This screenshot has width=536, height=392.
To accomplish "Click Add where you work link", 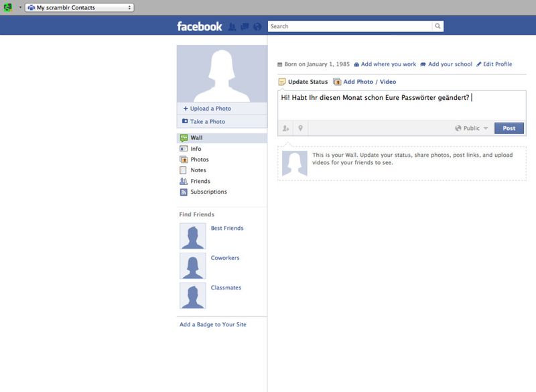I will point(389,64).
